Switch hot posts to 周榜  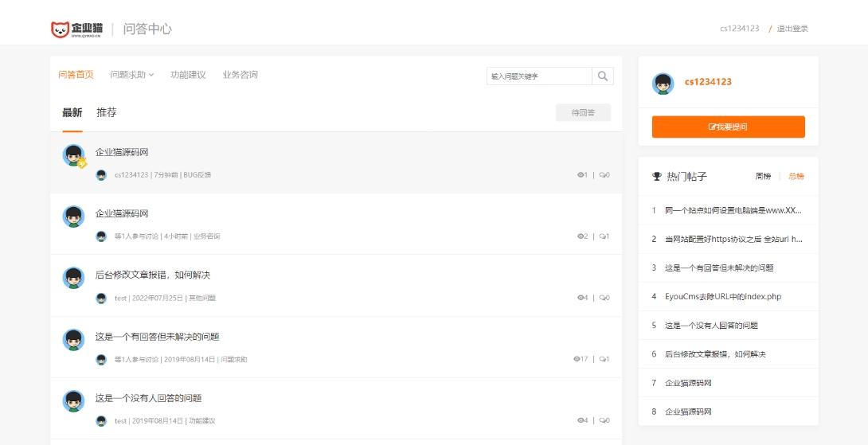[763, 176]
